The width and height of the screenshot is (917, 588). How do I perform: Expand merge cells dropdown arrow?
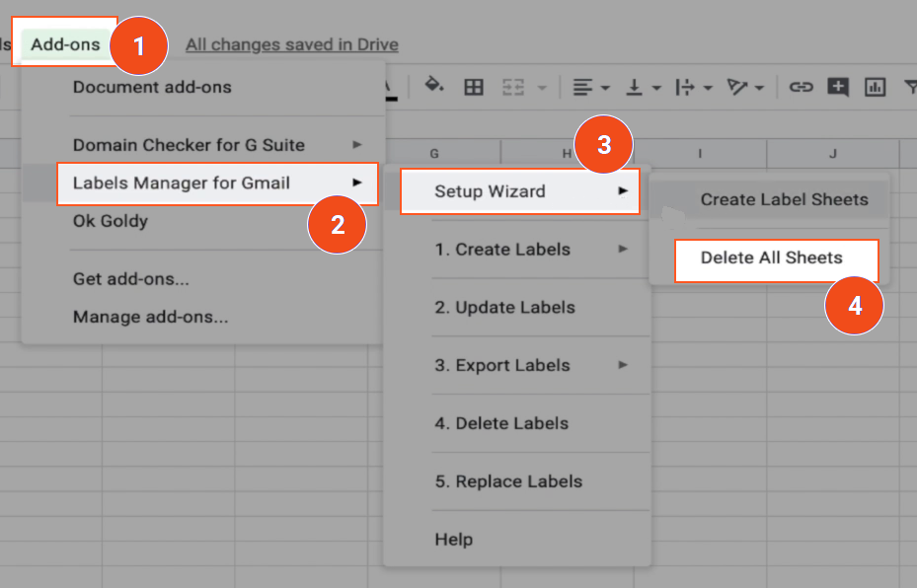pyautogui.click(x=542, y=88)
